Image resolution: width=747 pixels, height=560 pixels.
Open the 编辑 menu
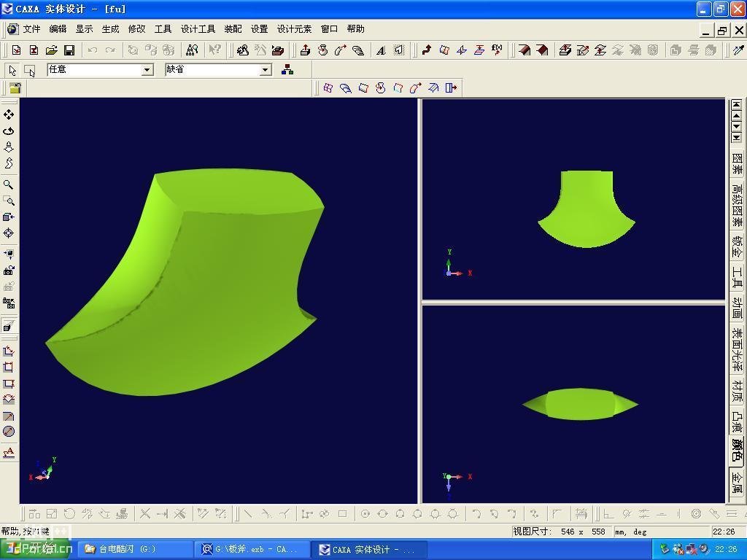coord(58,29)
